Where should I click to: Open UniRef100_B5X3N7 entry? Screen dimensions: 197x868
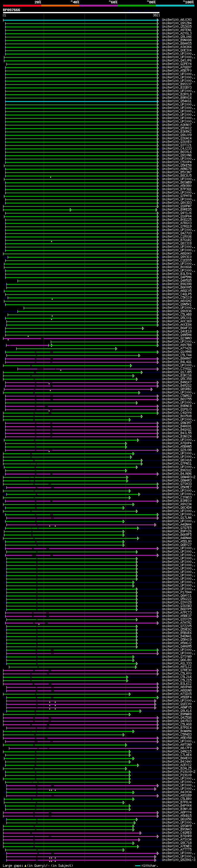[x=177, y=172]
